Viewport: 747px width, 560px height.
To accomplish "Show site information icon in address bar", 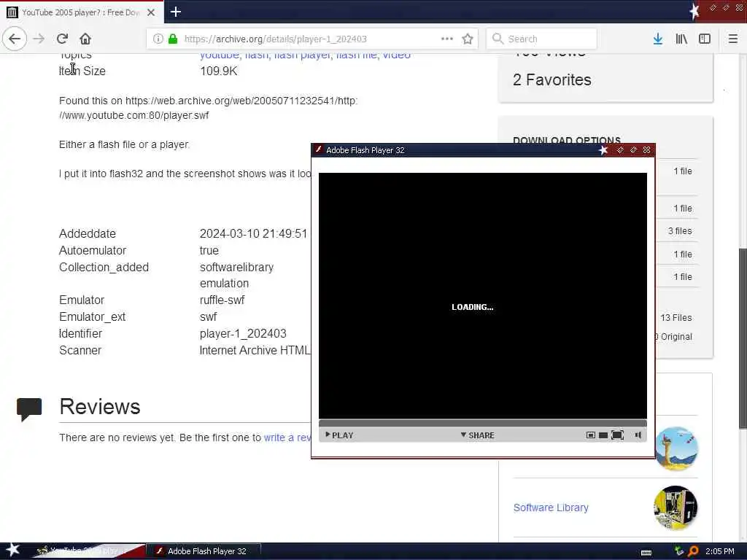I will coord(158,39).
